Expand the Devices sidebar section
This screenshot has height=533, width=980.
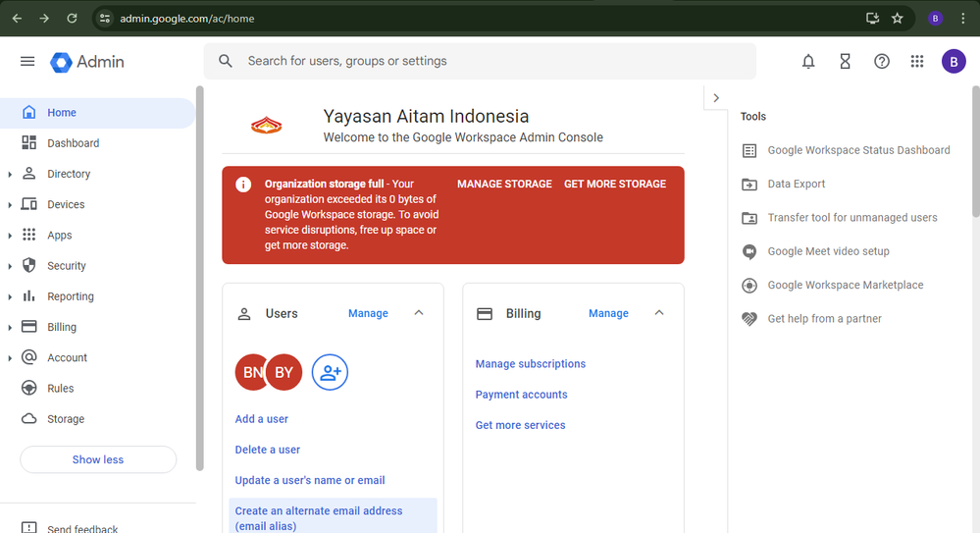(10, 205)
